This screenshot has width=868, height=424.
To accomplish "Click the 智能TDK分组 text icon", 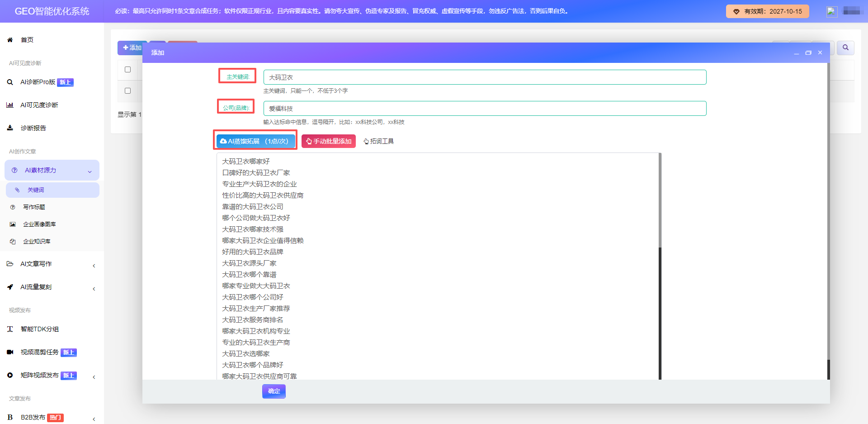I will point(10,329).
